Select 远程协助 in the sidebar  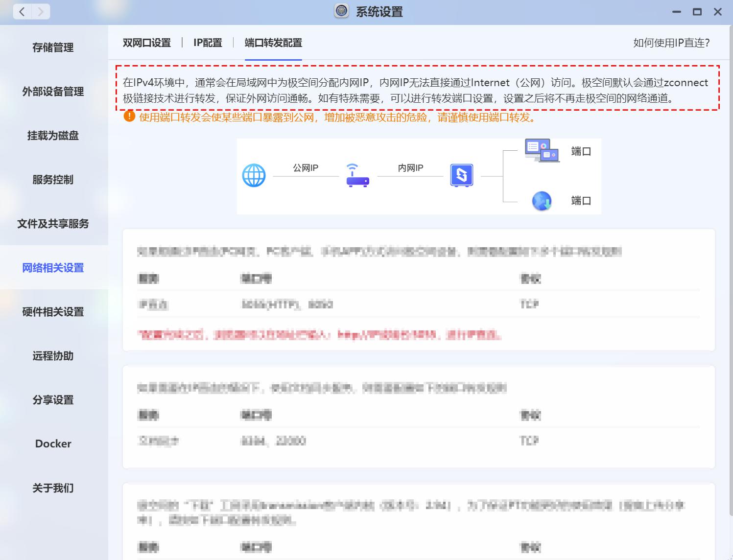tap(52, 356)
